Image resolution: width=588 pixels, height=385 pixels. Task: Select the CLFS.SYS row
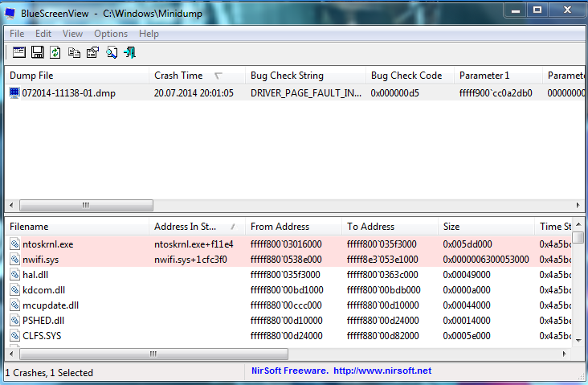[288, 336]
